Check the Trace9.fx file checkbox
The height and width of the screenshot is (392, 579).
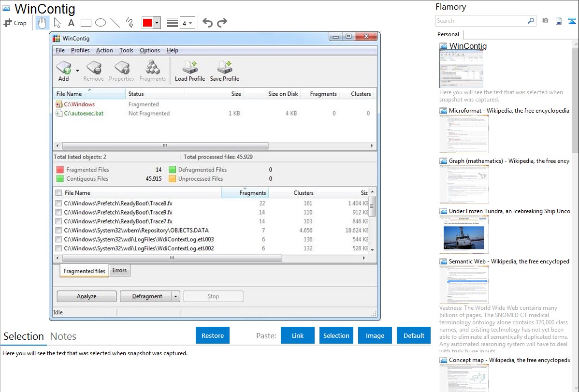58,213
